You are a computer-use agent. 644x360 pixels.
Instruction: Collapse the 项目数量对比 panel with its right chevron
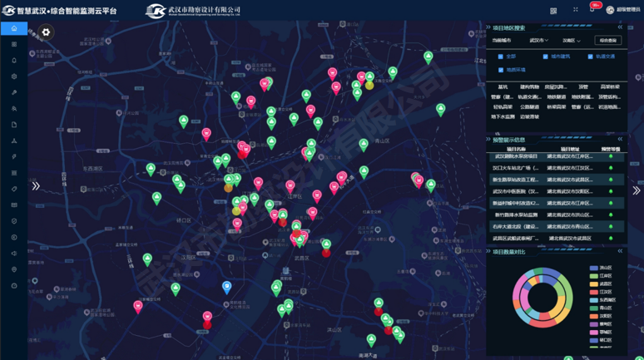620,251
